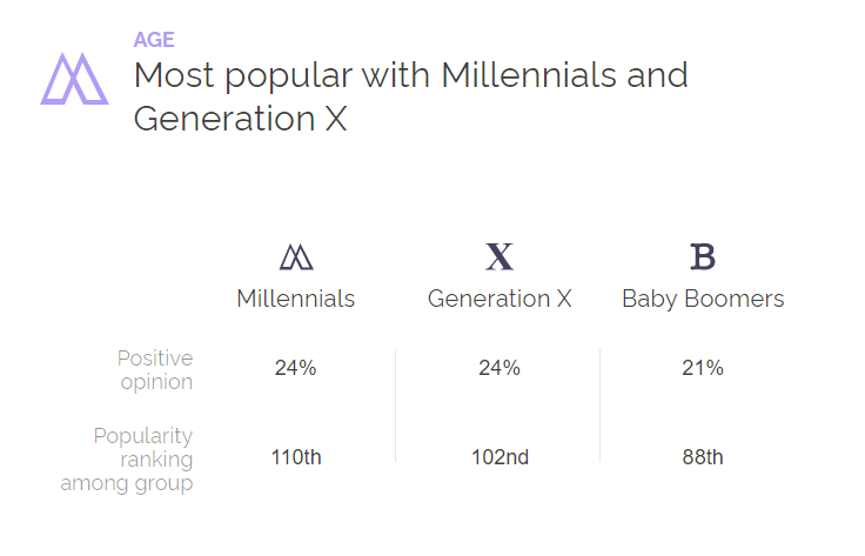This screenshot has width=865, height=556.
Task: Click the Generation X column heading
Action: click(499, 299)
